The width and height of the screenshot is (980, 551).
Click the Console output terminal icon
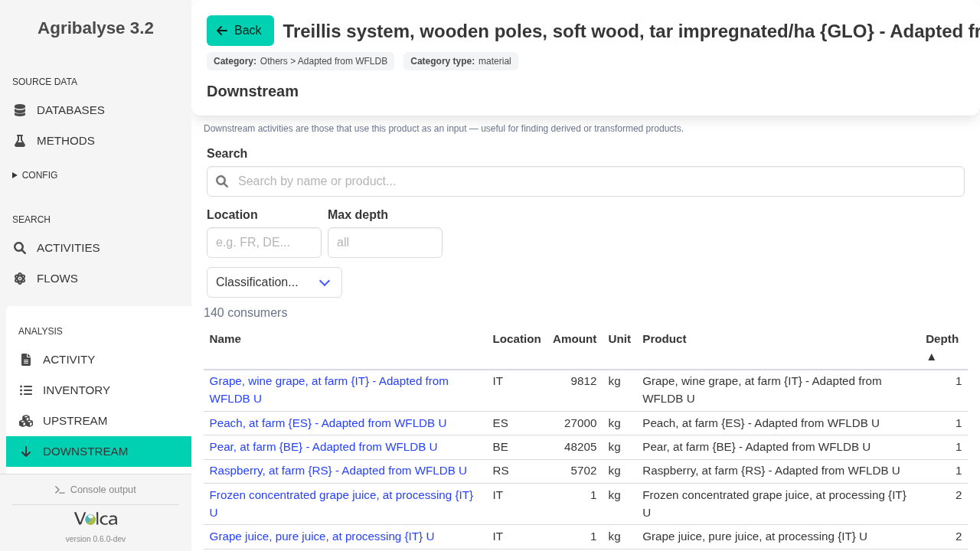[60, 490]
